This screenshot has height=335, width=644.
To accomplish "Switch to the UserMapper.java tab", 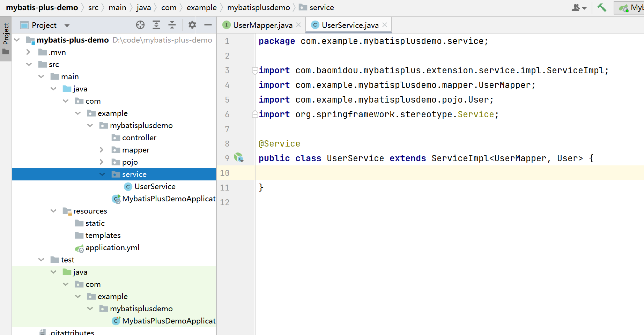I will tap(262, 25).
